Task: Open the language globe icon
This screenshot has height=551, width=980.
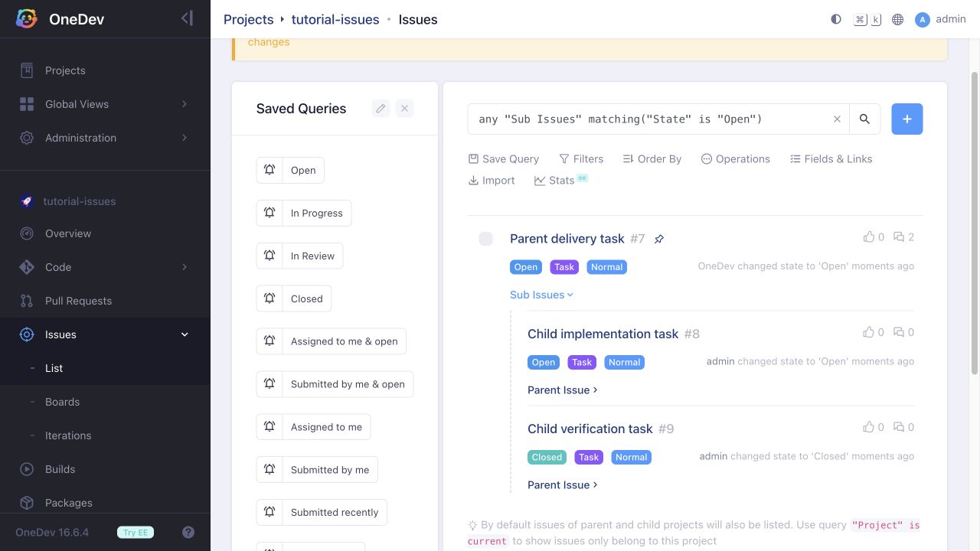Action: tap(898, 19)
